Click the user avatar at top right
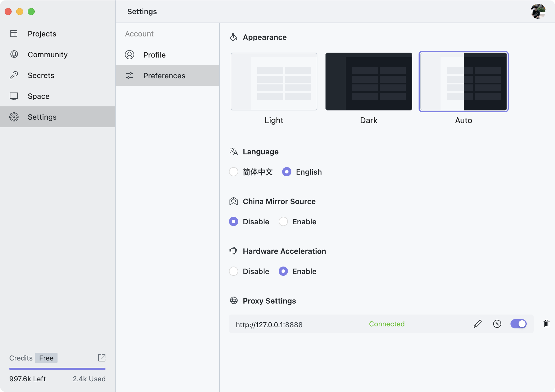555x392 pixels. (538, 11)
